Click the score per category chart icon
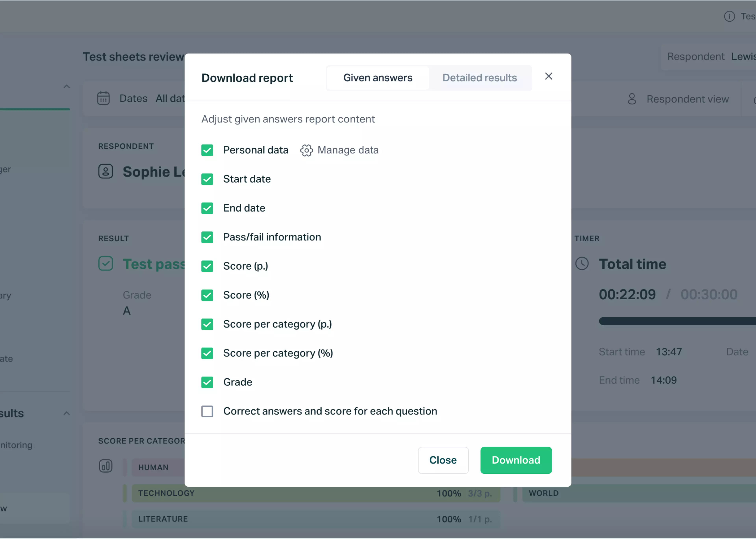Screen dimensions: 756x539 106,466
